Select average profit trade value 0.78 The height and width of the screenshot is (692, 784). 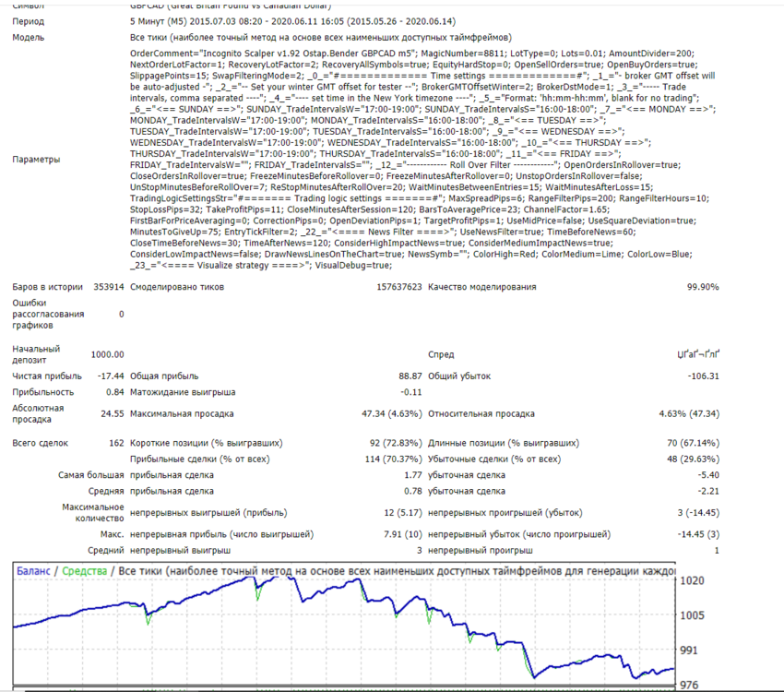click(x=413, y=491)
